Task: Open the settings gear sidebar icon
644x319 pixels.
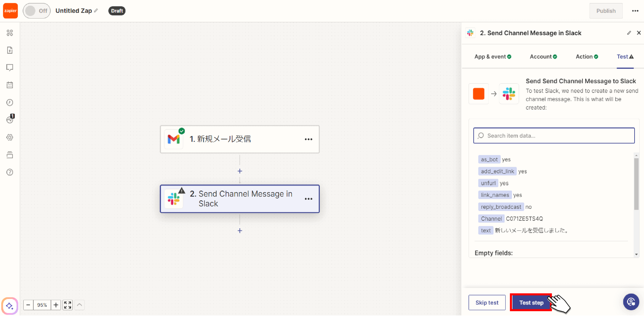Action: [x=10, y=137]
